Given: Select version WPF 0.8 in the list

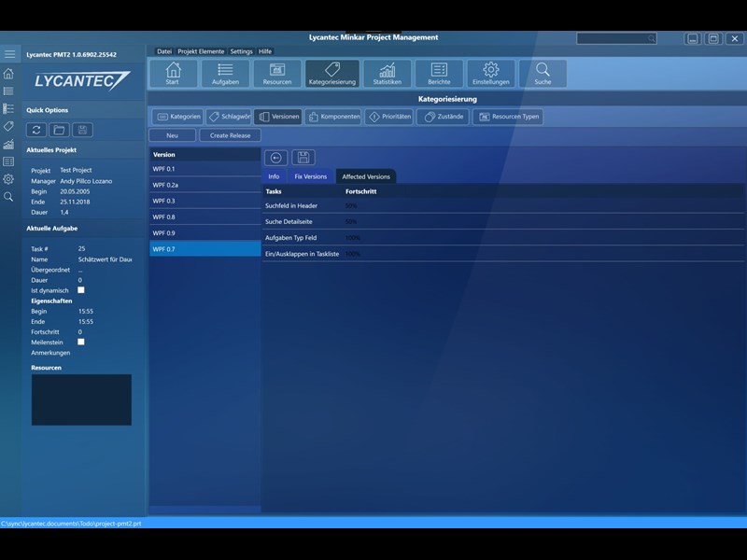Looking at the screenshot, I should coord(205,217).
